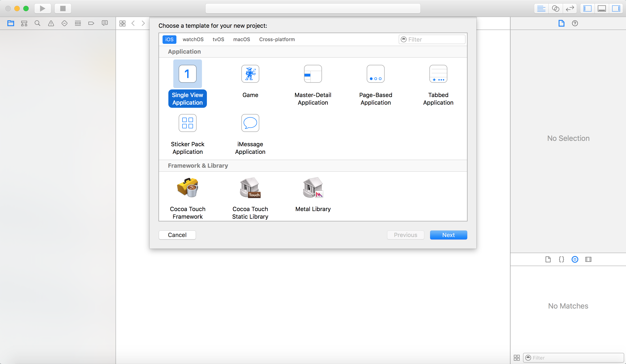626x364 pixels.
Task: Open the Version editor arrows icon
Action: (570, 8)
